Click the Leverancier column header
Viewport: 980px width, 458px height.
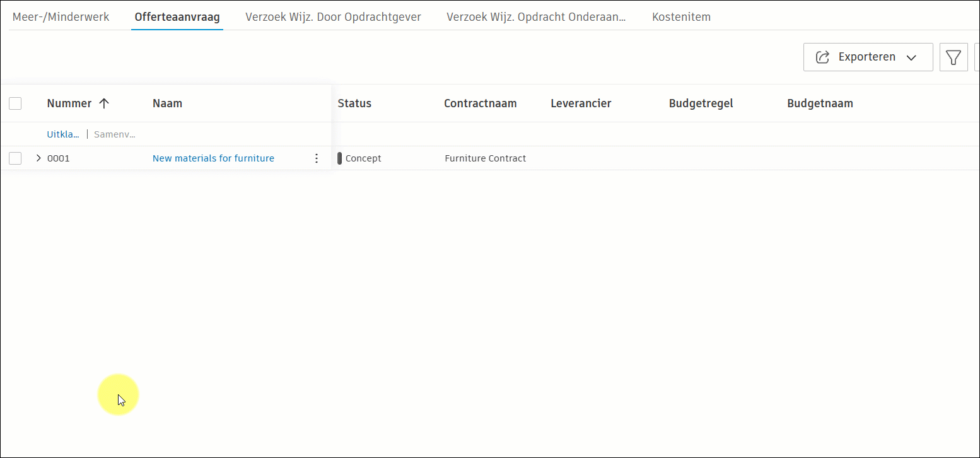(x=580, y=103)
